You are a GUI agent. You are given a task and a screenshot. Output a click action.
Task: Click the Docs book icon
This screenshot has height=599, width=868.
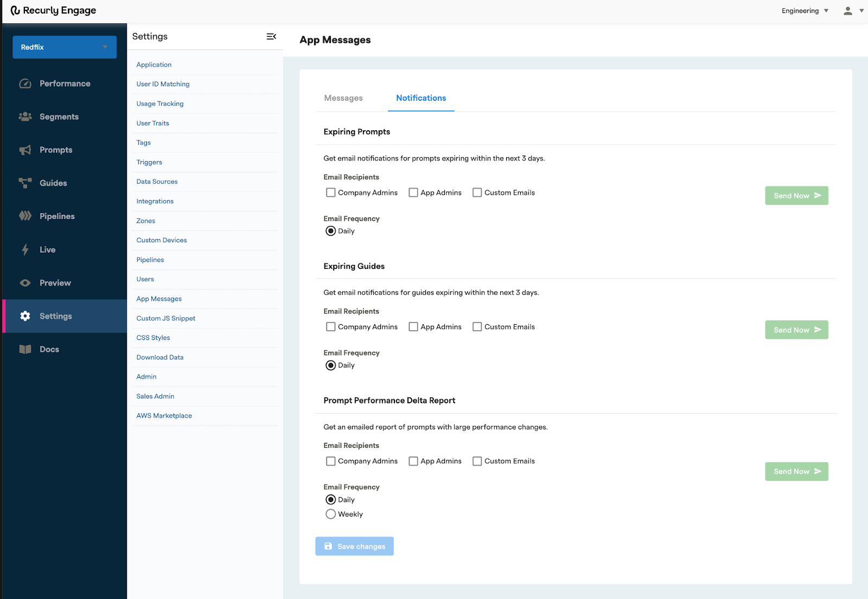25,349
